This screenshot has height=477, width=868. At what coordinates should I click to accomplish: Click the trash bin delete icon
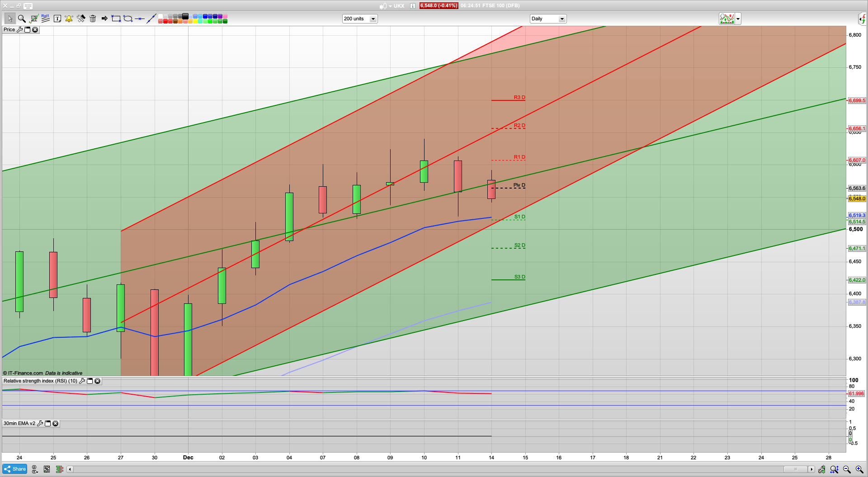[93, 19]
